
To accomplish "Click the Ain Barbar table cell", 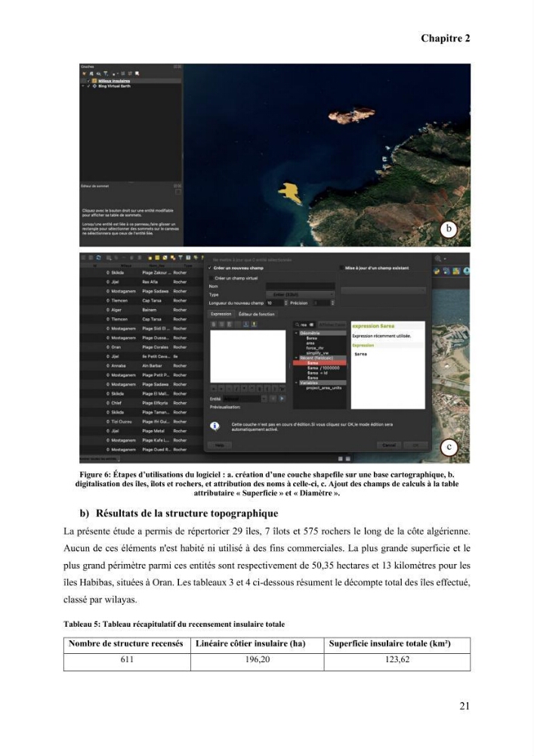I will (x=152, y=366).
